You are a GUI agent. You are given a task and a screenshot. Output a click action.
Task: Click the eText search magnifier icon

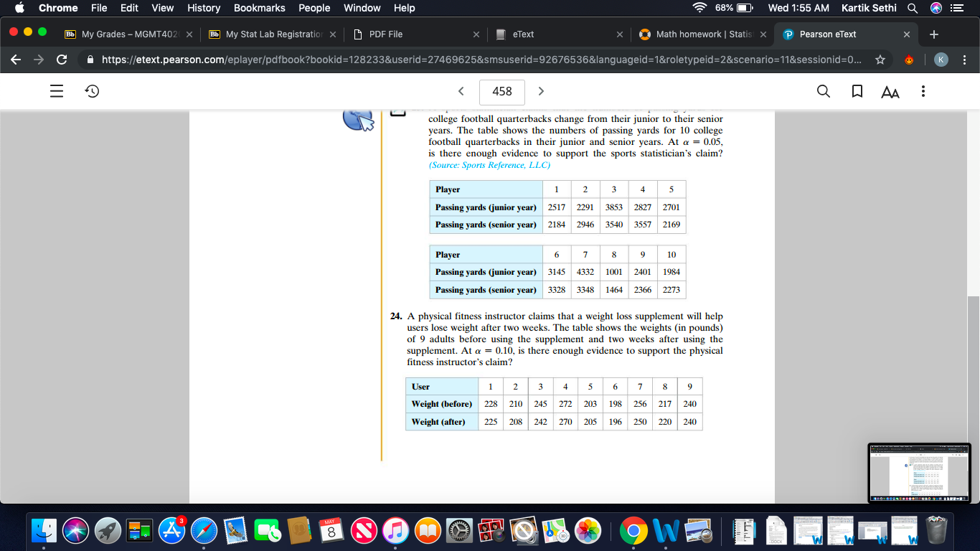pyautogui.click(x=824, y=91)
